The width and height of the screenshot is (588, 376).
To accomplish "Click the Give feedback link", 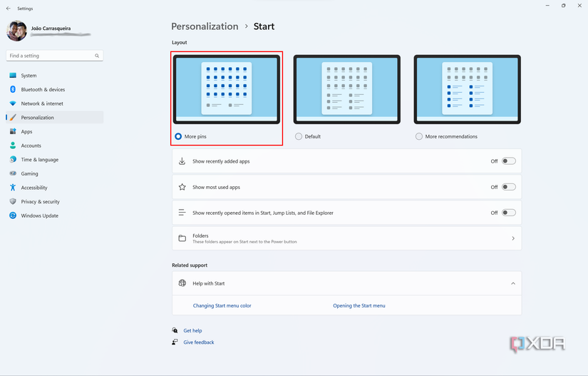I will tap(199, 342).
